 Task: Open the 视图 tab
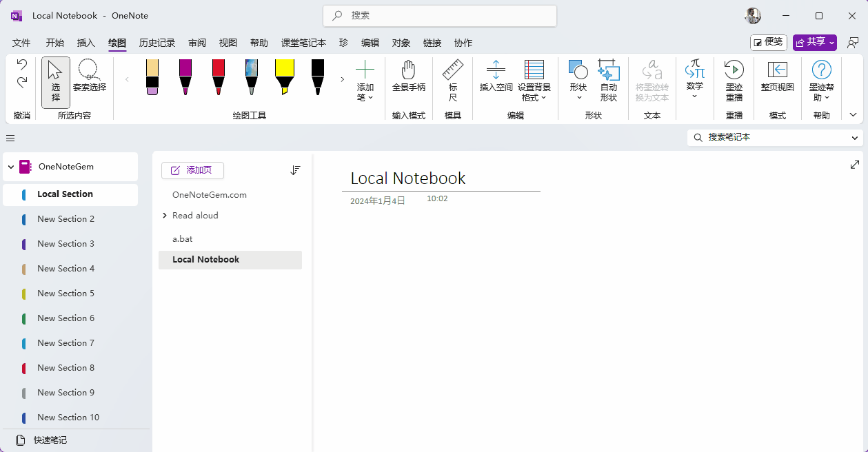point(228,43)
